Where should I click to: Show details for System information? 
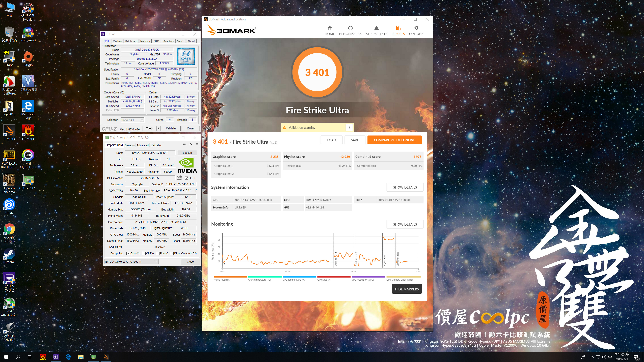point(405,187)
